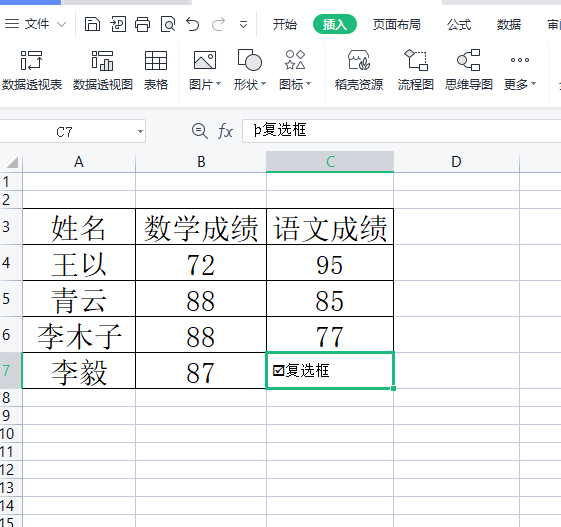The image size is (561, 527).
Task: Click the 图片 insert icon
Action: point(205,60)
